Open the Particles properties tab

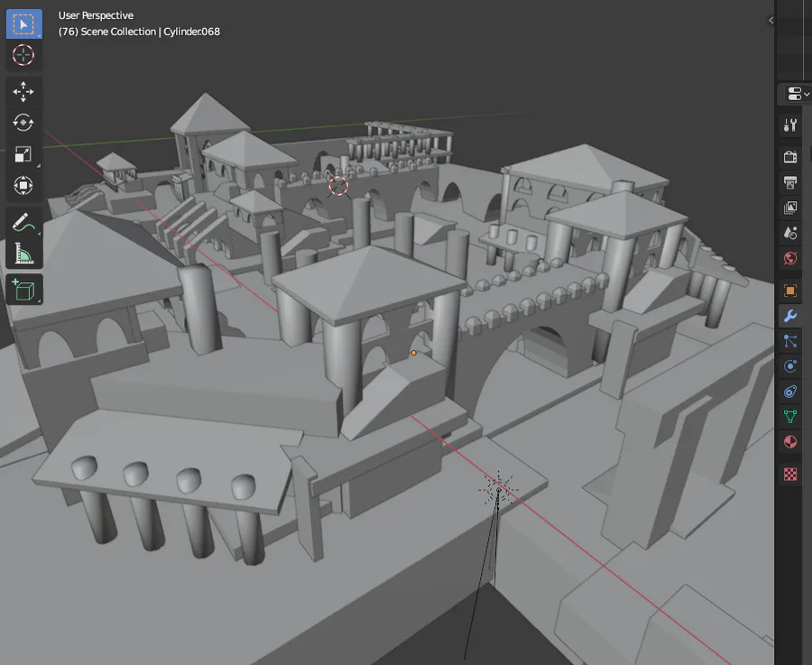click(790, 341)
